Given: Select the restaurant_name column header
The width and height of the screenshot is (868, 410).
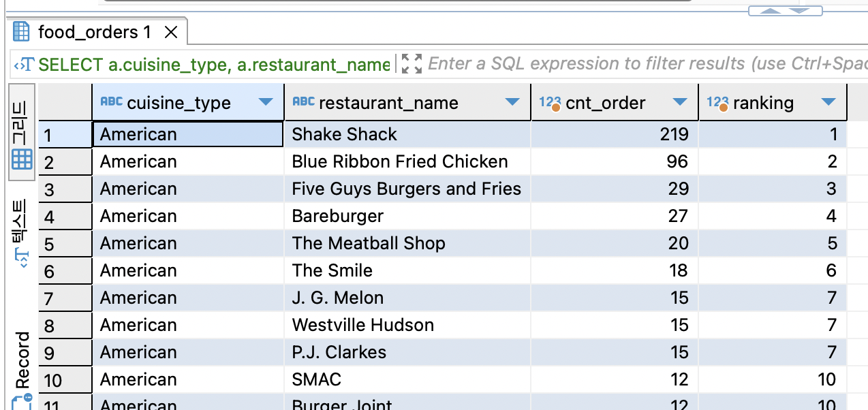Looking at the screenshot, I should [407, 102].
